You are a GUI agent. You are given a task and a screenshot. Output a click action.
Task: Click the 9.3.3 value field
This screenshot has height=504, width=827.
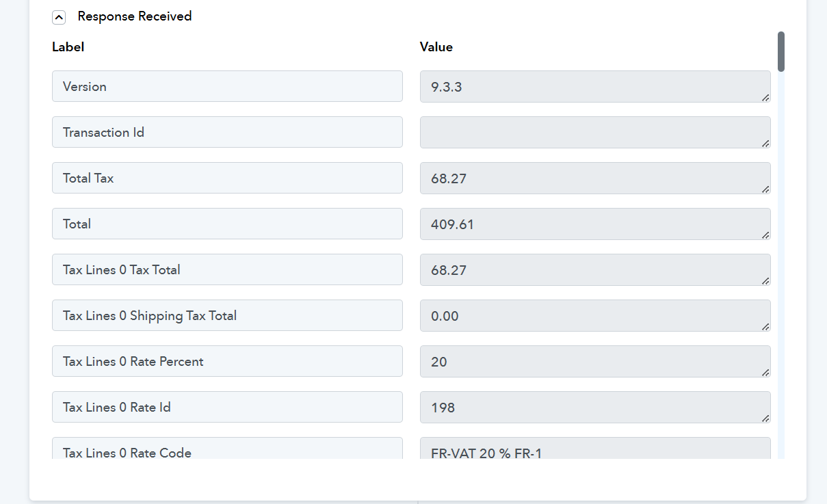pos(595,87)
